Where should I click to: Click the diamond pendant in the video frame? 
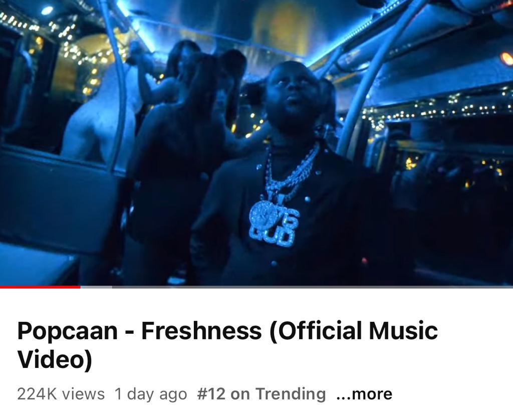[x=274, y=223]
